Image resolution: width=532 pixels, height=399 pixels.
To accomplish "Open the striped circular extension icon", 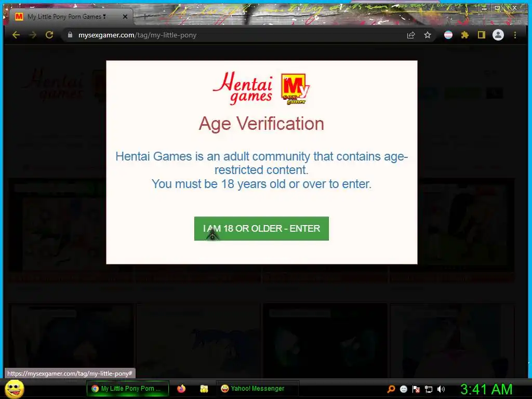I will tap(448, 35).
